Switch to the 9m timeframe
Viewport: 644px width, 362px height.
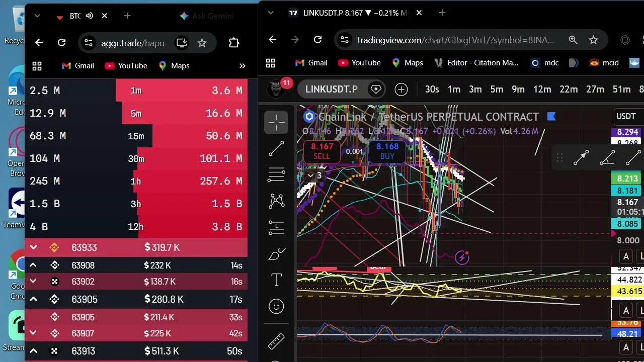[x=518, y=89]
